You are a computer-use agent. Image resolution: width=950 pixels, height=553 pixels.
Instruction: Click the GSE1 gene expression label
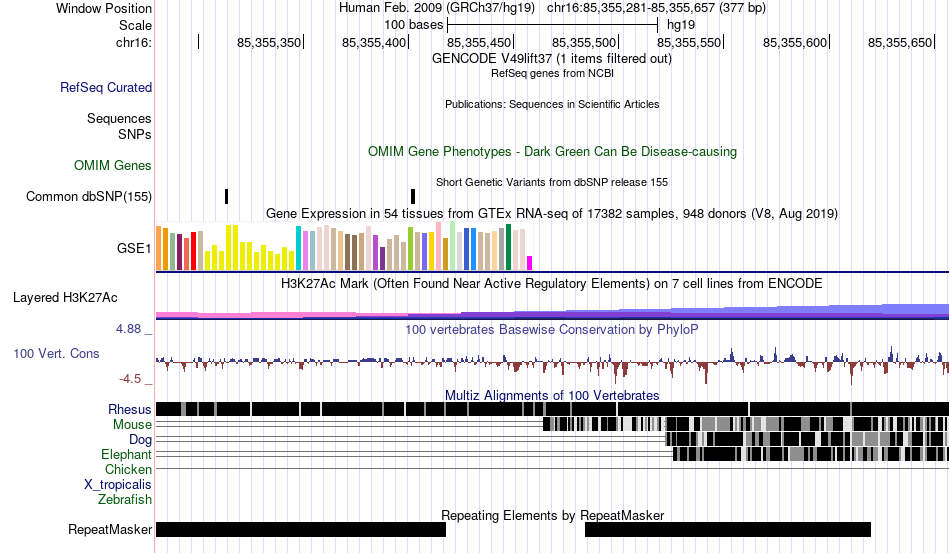(x=134, y=248)
